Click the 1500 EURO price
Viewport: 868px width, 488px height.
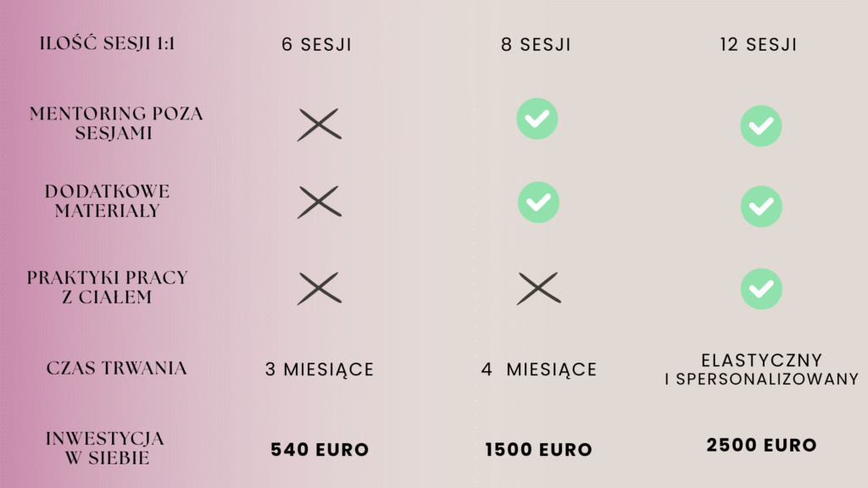pyautogui.click(x=538, y=449)
